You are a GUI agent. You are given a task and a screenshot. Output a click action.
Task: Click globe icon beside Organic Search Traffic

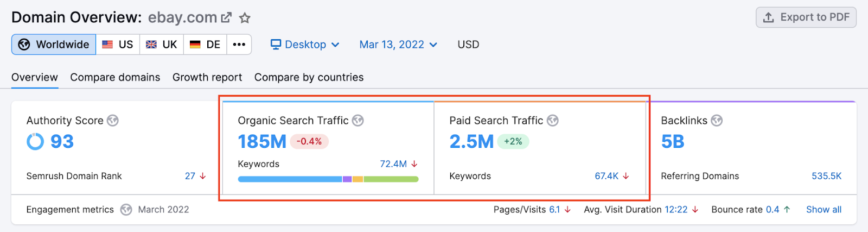coord(358,121)
